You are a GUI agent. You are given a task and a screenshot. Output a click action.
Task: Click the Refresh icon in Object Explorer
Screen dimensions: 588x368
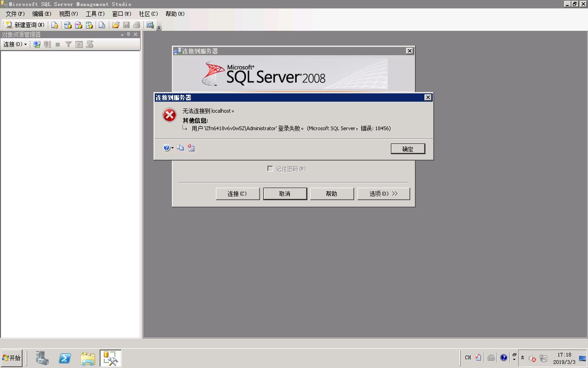[79, 44]
